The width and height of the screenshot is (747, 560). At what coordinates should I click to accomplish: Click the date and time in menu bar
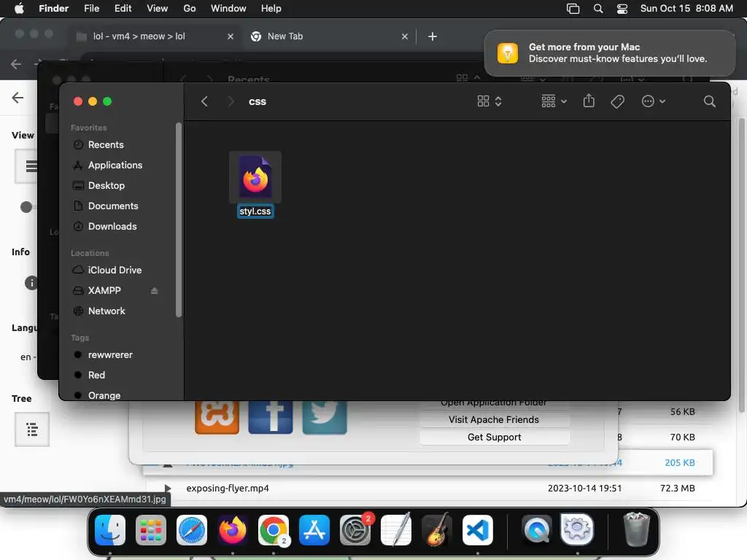[686, 9]
